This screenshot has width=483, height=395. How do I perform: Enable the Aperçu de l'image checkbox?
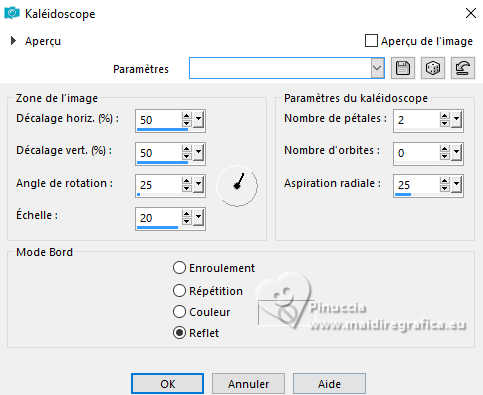click(371, 41)
